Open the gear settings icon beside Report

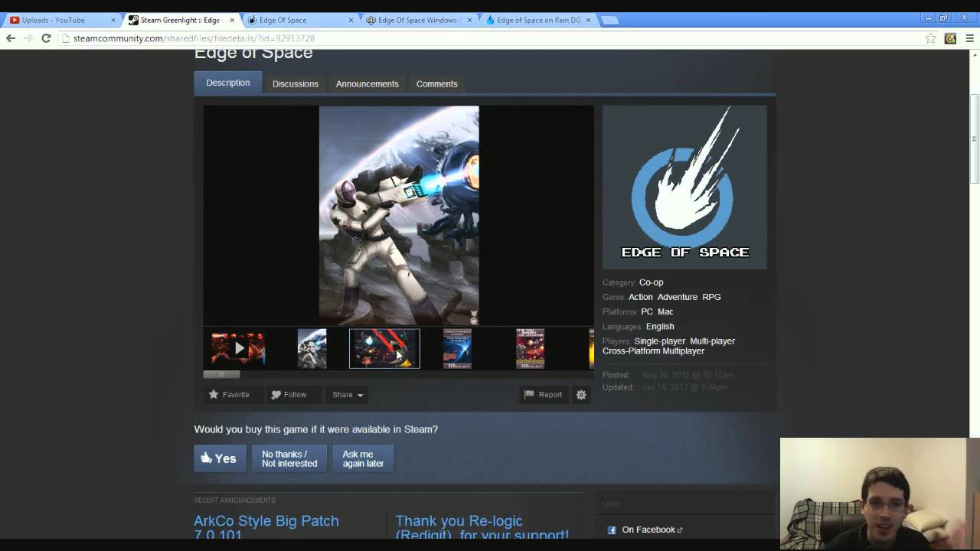coord(581,395)
